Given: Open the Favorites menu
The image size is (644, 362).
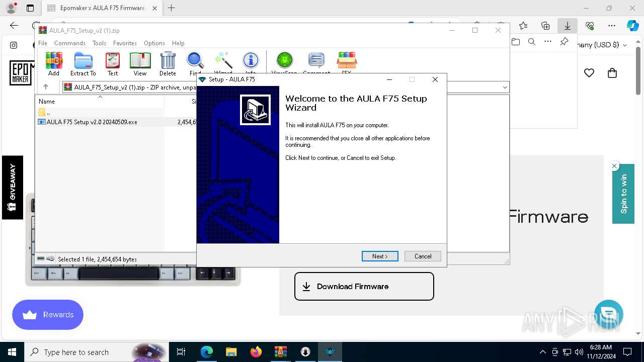Looking at the screenshot, I should point(125,43).
